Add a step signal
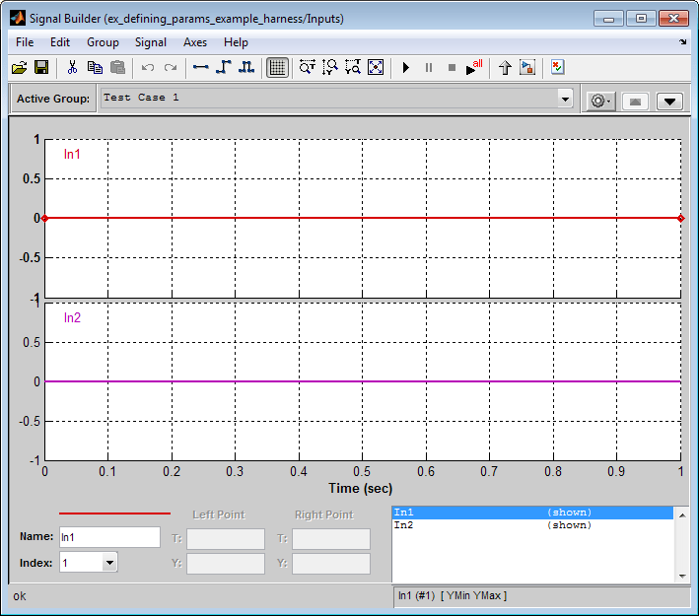 pyautogui.click(x=224, y=68)
